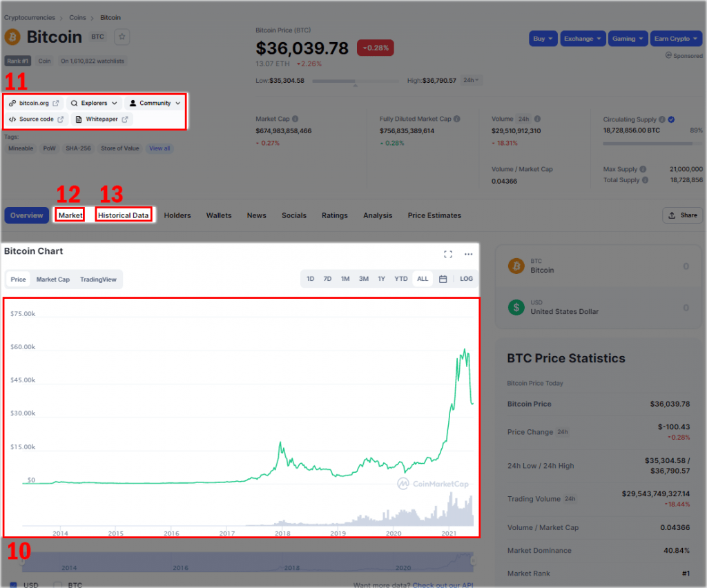Click Total Supply info icon
707x588 pixels.
pos(646,179)
